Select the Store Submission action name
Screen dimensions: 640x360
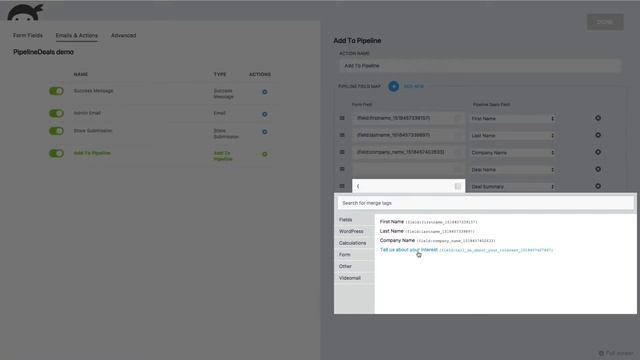pyautogui.click(x=93, y=131)
